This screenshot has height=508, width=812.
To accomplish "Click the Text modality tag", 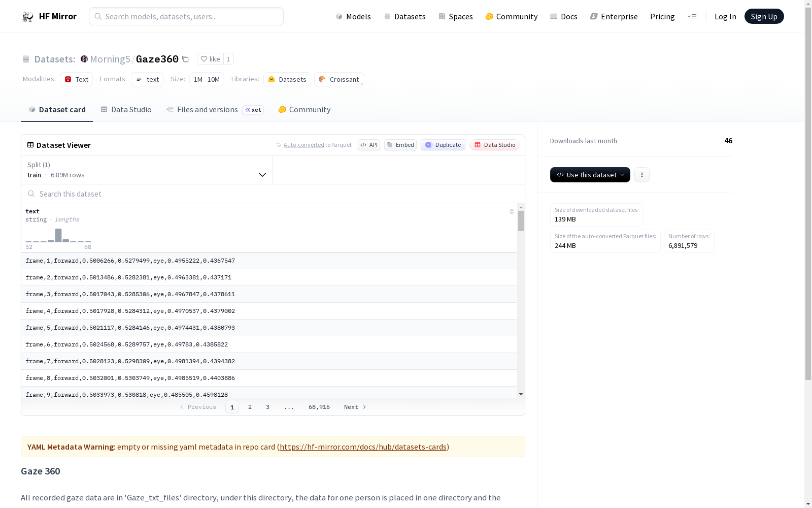I will (77, 79).
